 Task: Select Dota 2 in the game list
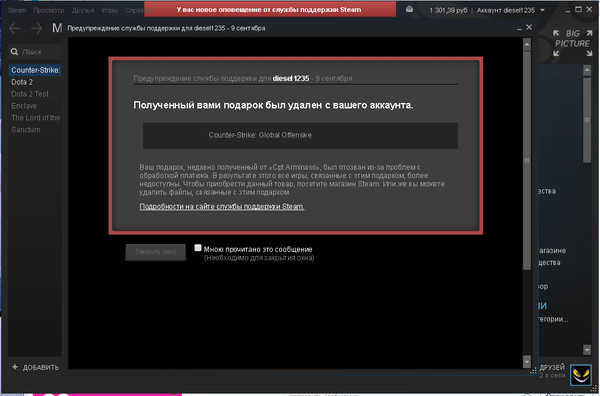[x=22, y=82]
